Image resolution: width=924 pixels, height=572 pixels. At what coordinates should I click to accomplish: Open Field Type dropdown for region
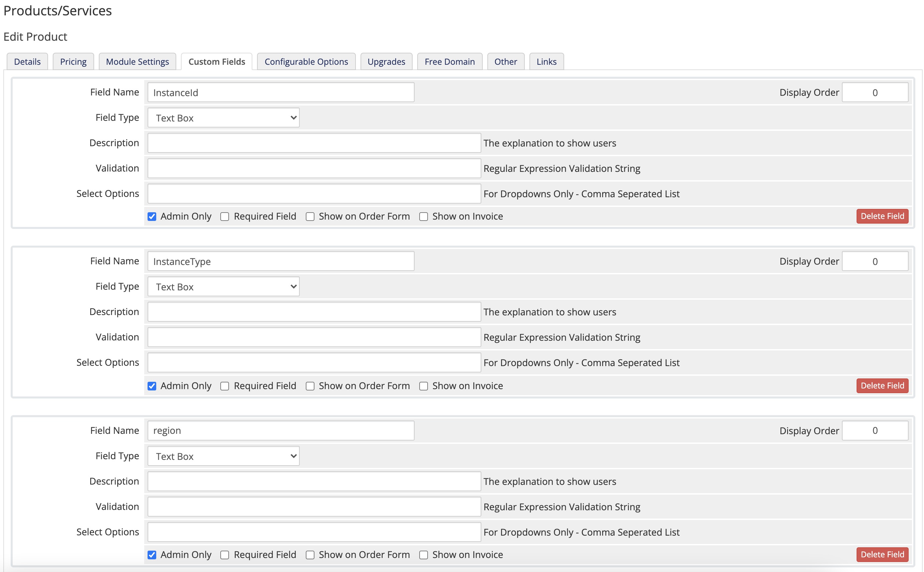pos(223,456)
